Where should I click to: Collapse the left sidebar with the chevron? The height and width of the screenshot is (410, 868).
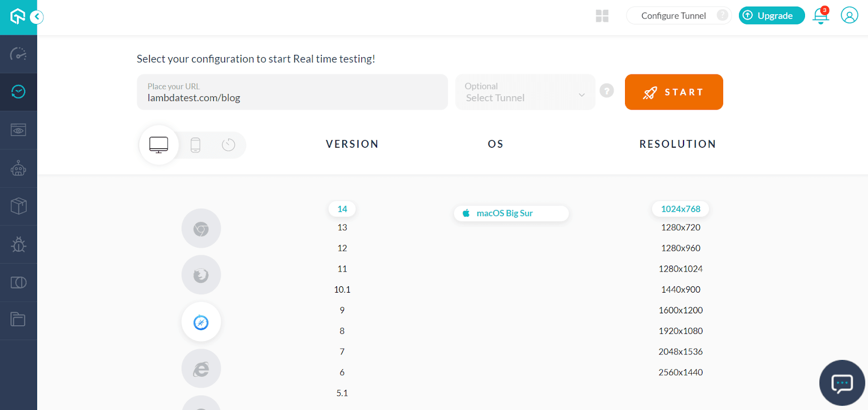[37, 17]
